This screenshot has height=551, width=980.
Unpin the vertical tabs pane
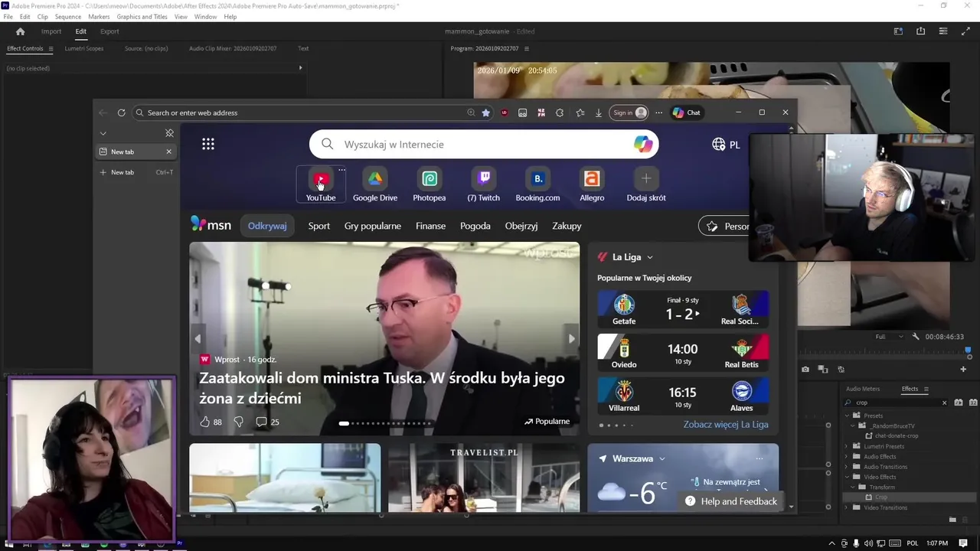[x=169, y=133]
